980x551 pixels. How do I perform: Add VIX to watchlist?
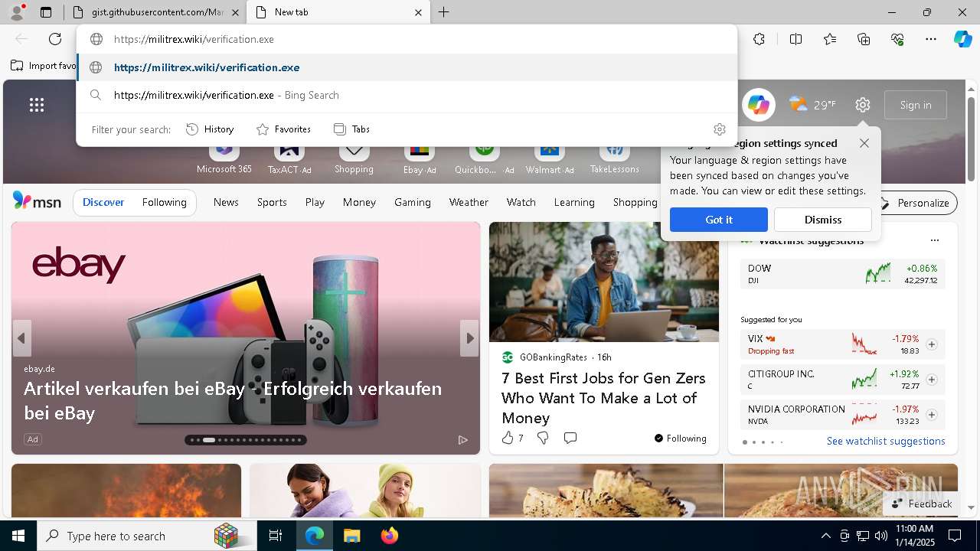pyautogui.click(x=932, y=344)
